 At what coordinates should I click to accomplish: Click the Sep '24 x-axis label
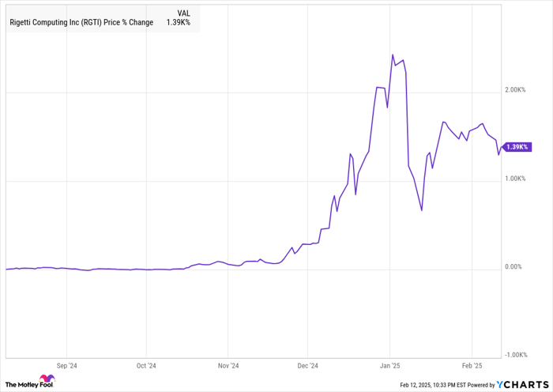point(67,366)
